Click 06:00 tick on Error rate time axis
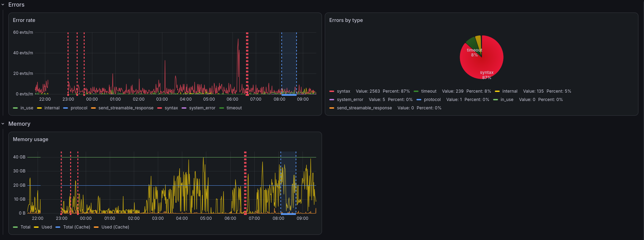Image resolution: width=644 pixels, height=240 pixels. coord(232,99)
